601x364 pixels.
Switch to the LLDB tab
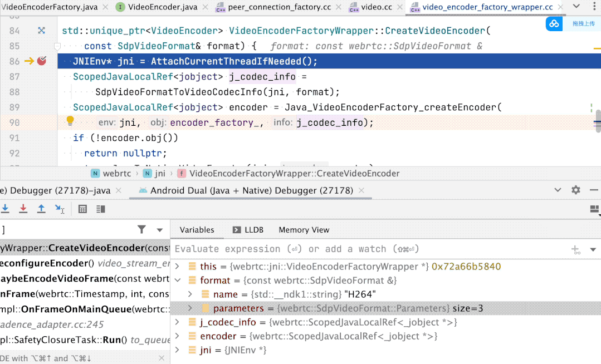click(x=248, y=230)
